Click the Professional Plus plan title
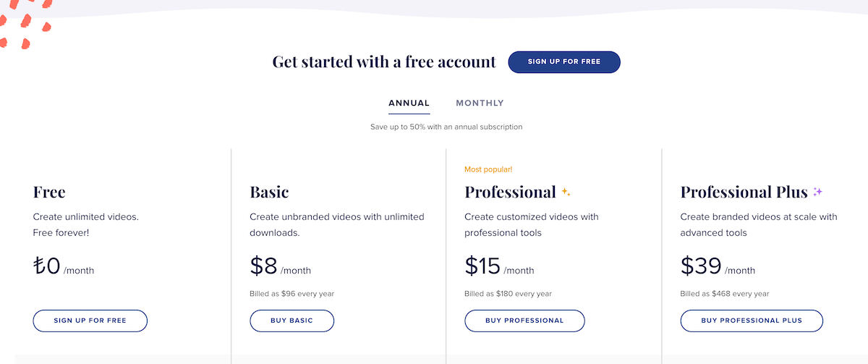 [744, 192]
